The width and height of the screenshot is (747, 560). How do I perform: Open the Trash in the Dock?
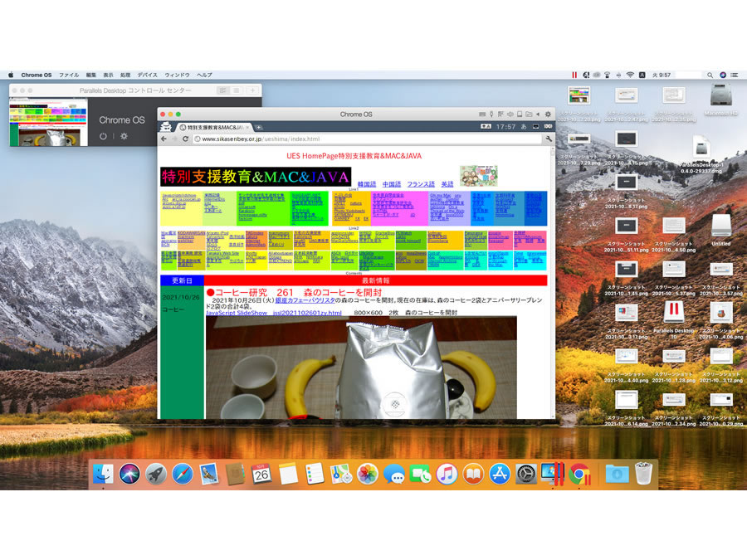643,474
